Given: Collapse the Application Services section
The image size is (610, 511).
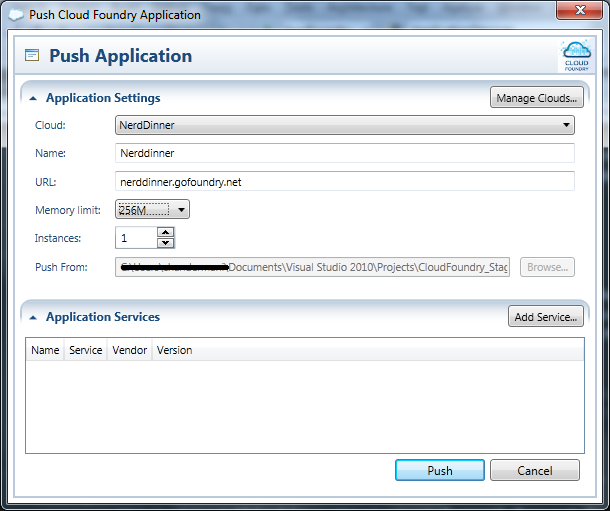Looking at the screenshot, I should coord(33,318).
